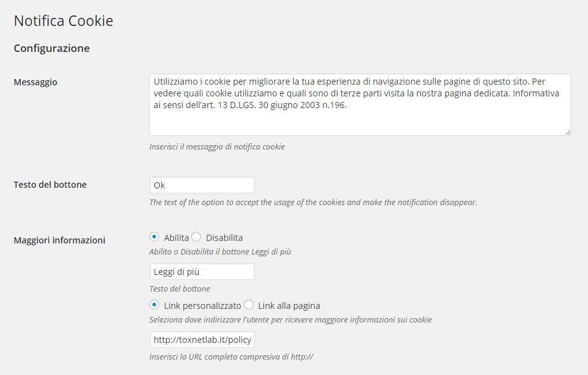The image size is (588, 375).
Task: Click the hint "Inserisci la URL completa"
Action: click(x=231, y=357)
